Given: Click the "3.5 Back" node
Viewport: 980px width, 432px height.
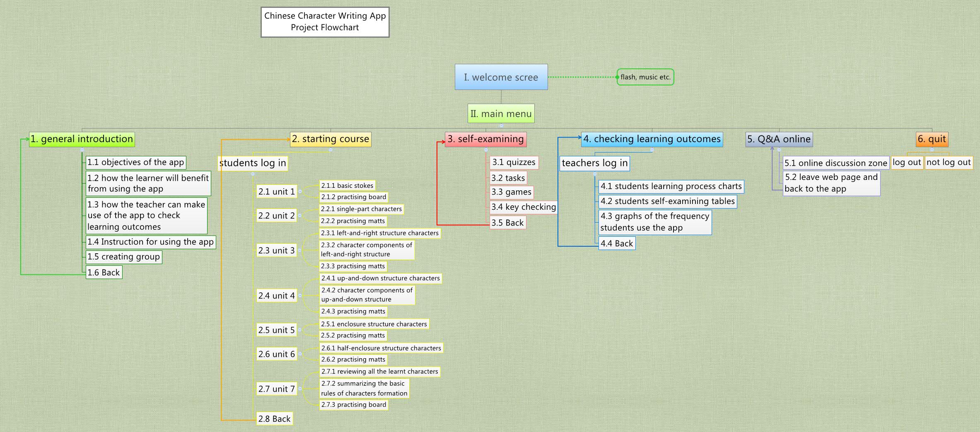Looking at the screenshot, I should pyautogui.click(x=507, y=223).
